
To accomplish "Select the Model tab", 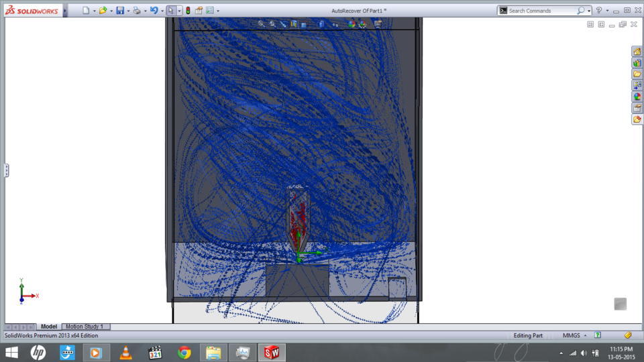I will [48, 326].
